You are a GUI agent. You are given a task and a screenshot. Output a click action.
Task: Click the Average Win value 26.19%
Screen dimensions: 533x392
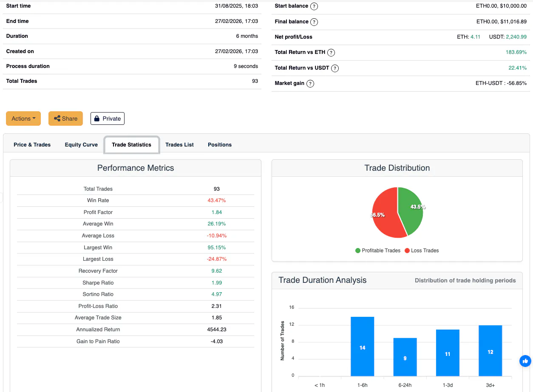pos(217,224)
